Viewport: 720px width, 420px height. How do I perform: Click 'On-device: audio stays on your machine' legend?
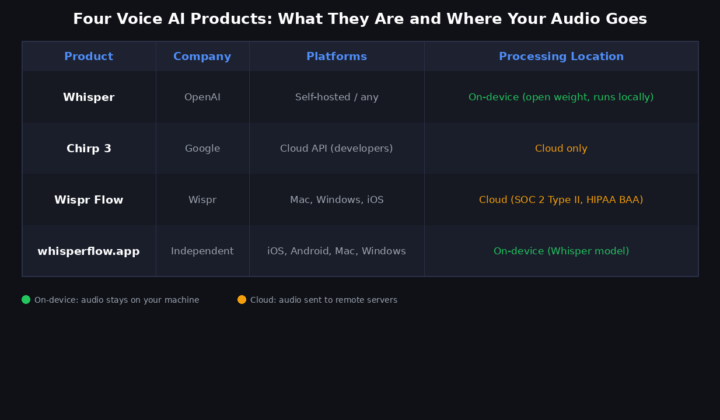coord(117,300)
